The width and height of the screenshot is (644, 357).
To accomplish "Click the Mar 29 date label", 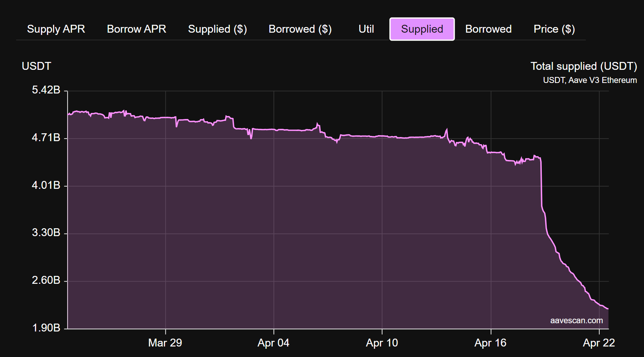I will (165, 343).
